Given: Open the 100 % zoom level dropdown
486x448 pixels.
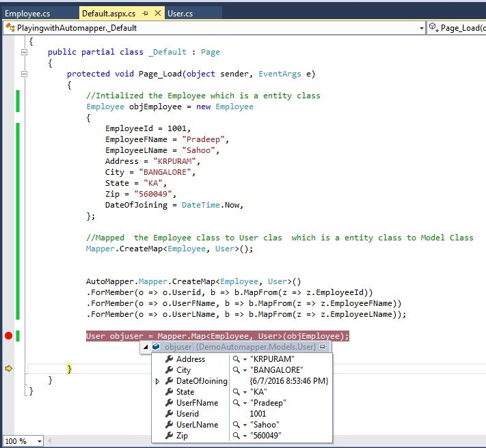Looking at the screenshot, I should (38, 442).
